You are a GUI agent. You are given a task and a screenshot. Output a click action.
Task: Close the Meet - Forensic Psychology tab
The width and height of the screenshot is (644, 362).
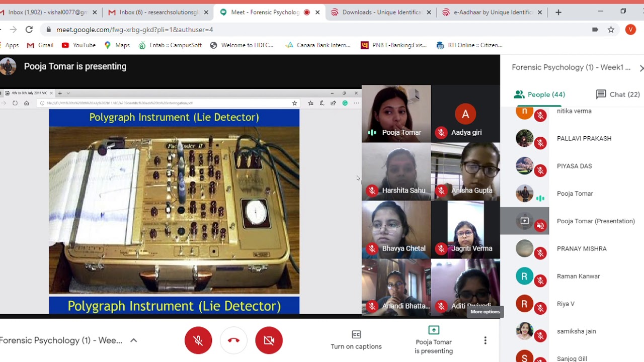click(317, 12)
